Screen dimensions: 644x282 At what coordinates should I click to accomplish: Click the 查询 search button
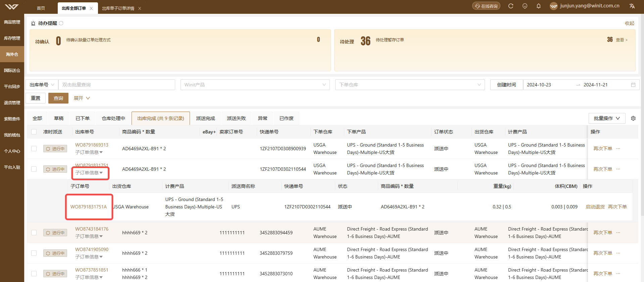58,98
